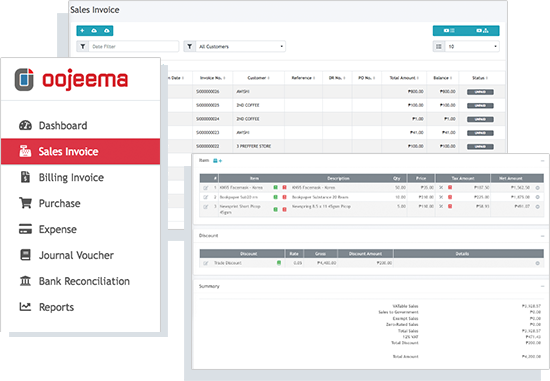
Task: Click the Date Filter input field
Action: [x=134, y=46]
